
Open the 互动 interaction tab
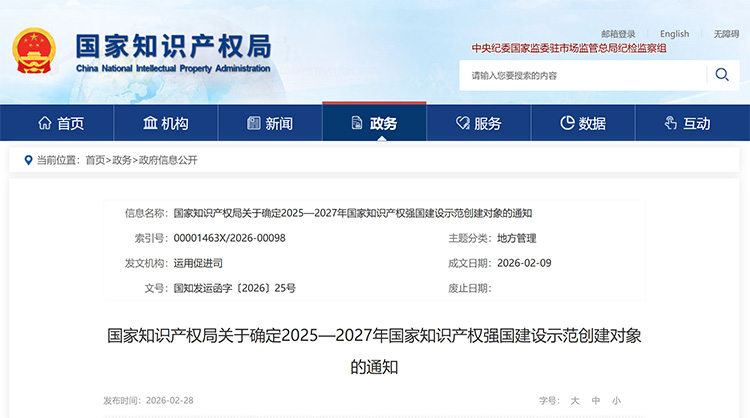coord(686,123)
